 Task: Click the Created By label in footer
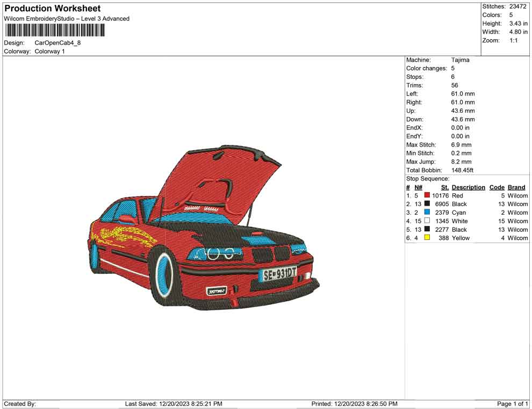20,404
